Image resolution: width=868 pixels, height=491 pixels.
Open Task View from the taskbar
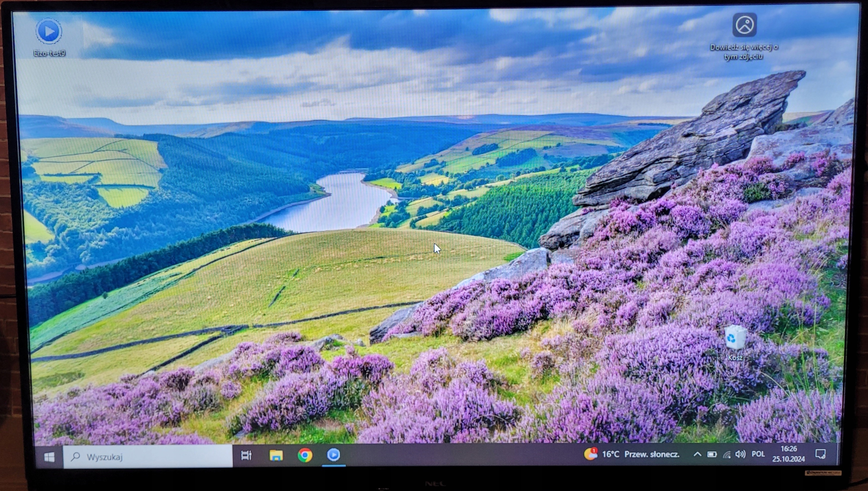pos(246,455)
